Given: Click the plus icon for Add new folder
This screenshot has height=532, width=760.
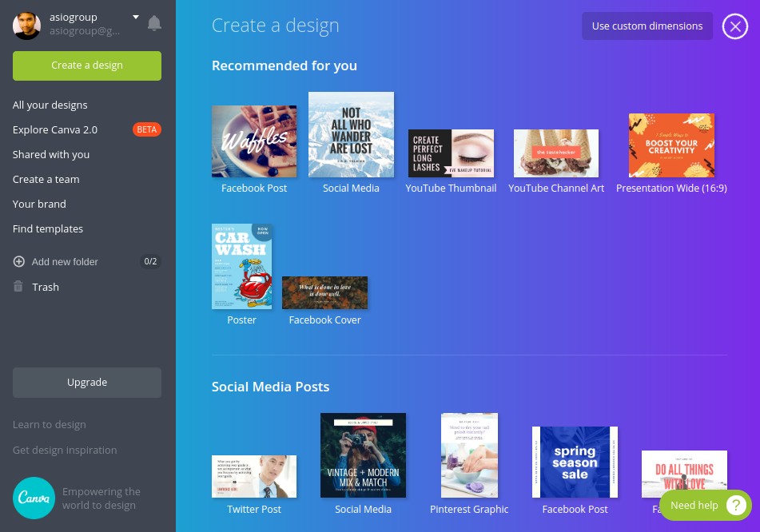Looking at the screenshot, I should tap(19, 262).
